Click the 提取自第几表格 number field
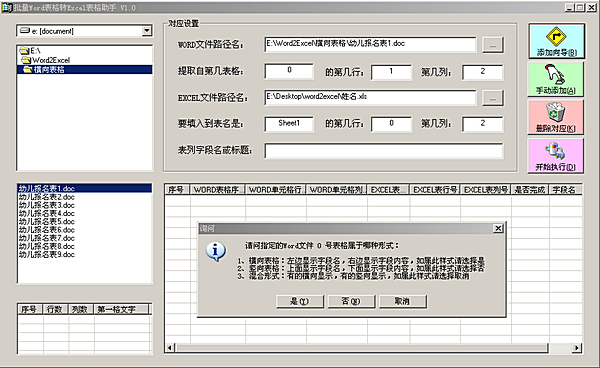 [x=289, y=71]
